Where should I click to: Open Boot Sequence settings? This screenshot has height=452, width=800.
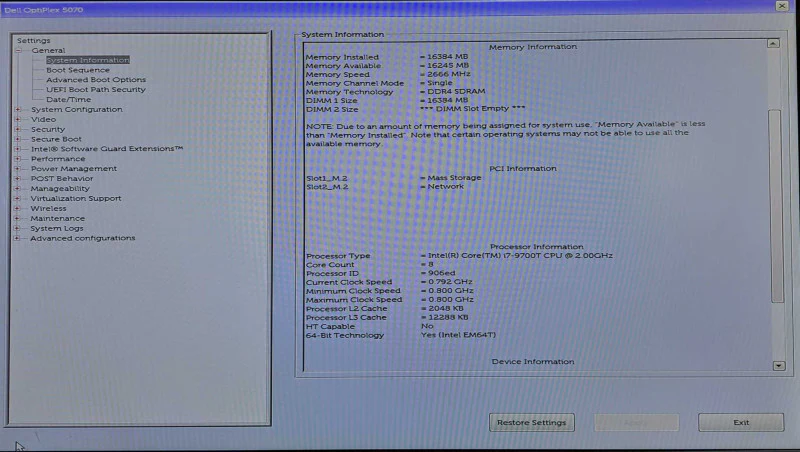(x=78, y=70)
